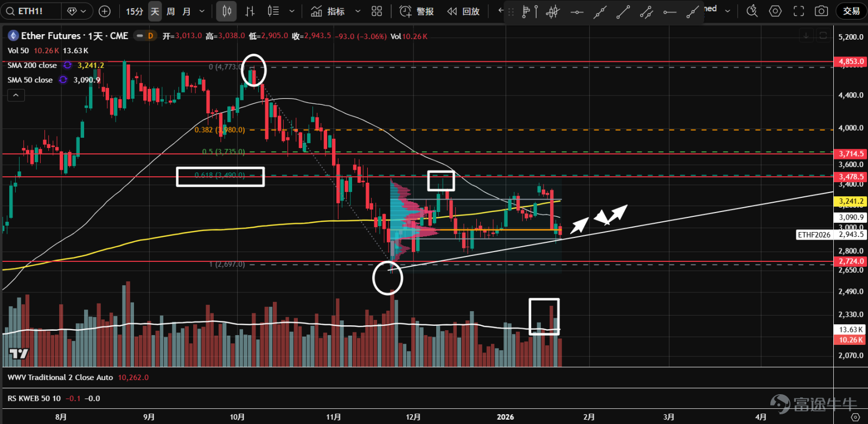The width and height of the screenshot is (868, 424).
Task: Expand the layout name dropdown arrow
Action: coord(727,11)
